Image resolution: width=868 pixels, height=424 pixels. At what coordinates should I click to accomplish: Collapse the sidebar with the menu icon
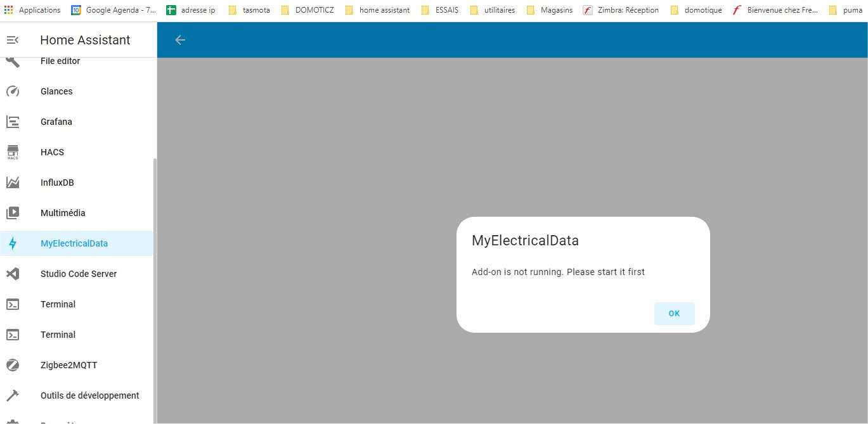click(13, 40)
